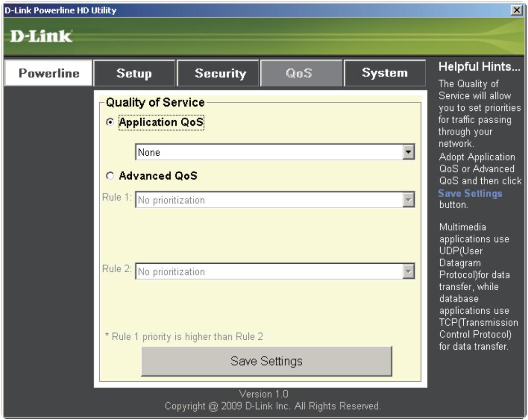This screenshot has height=420, width=528.
Task: Close the D-Link Powerline HD Utility window
Action: pos(517,10)
